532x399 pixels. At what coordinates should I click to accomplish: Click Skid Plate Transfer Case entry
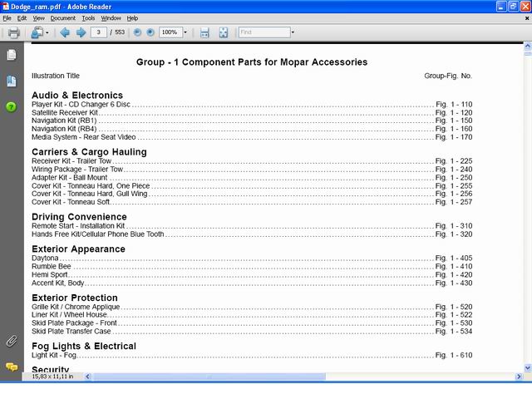click(71, 331)
